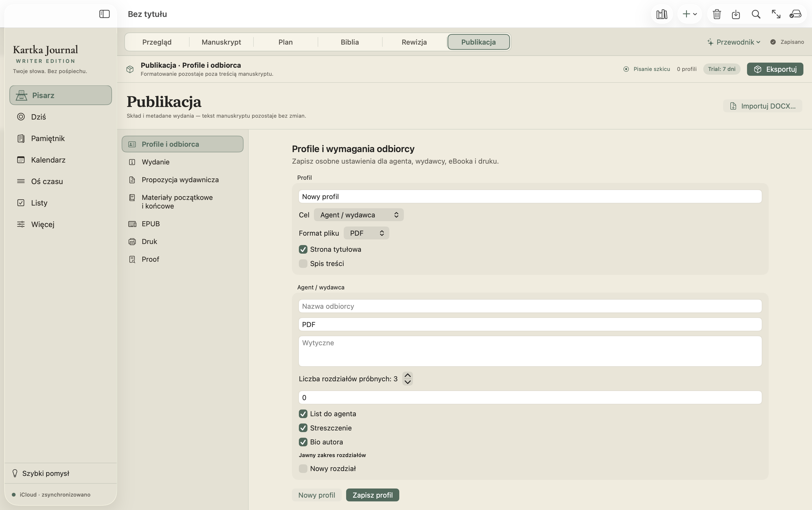
Task: Open the Druk section
Action: pos(182,242)
